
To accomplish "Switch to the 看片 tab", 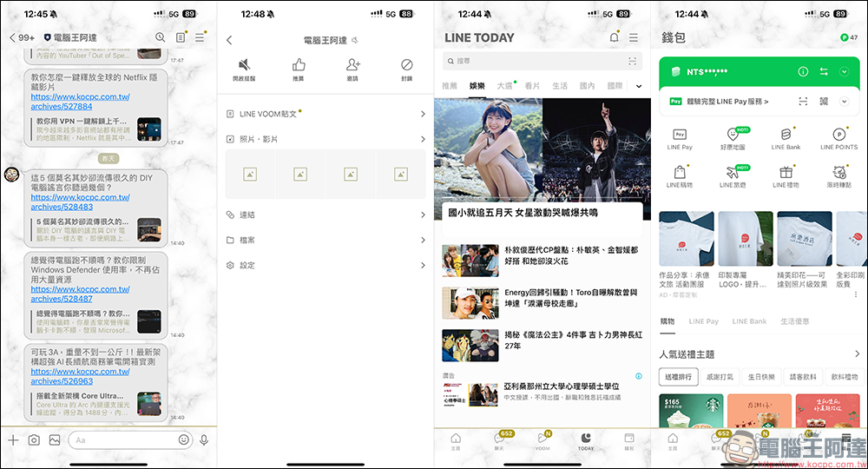I will (x=532, y=86).
